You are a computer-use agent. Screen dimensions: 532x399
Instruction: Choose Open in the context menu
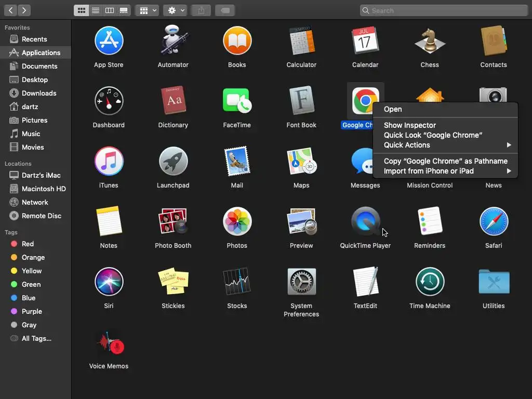445,109
